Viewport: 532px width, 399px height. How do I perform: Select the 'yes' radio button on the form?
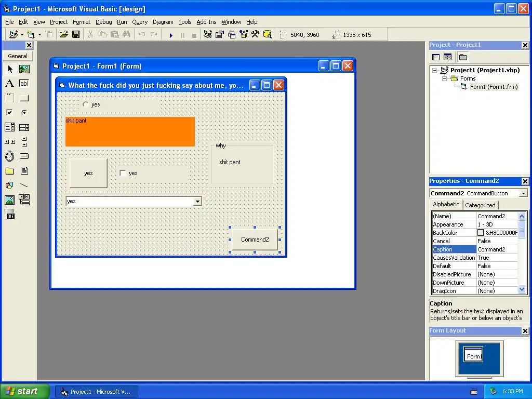coord(86,104)
